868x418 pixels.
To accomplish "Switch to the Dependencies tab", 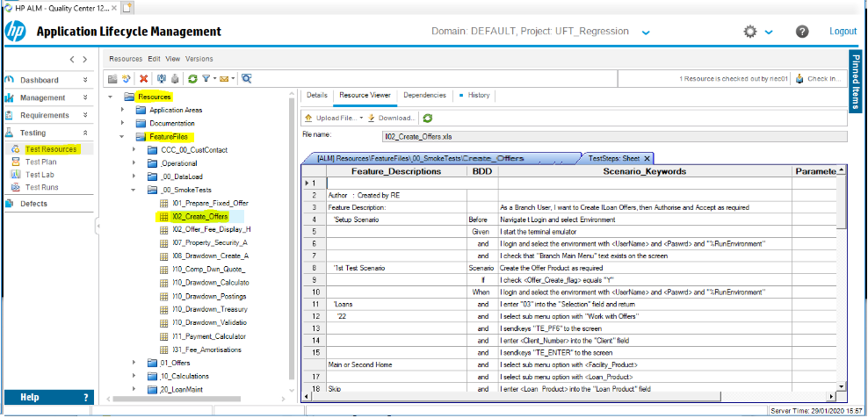I will click(x=424, y=95).
